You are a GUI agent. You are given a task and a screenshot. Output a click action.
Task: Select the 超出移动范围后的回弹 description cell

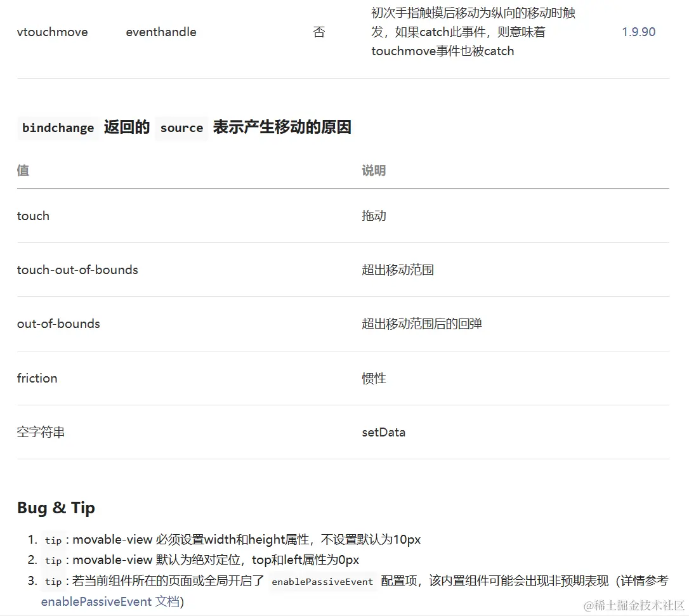422,324
